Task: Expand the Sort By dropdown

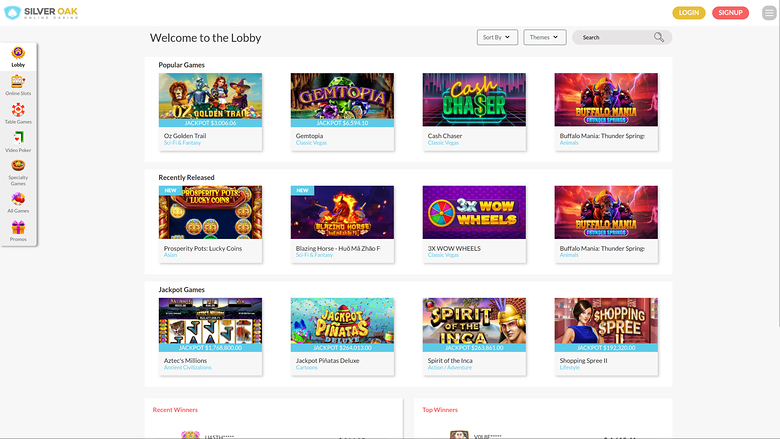Action: tap(497, 37)
